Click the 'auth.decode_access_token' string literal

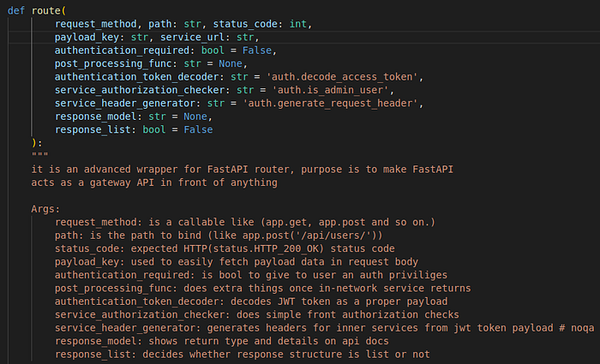343,77
